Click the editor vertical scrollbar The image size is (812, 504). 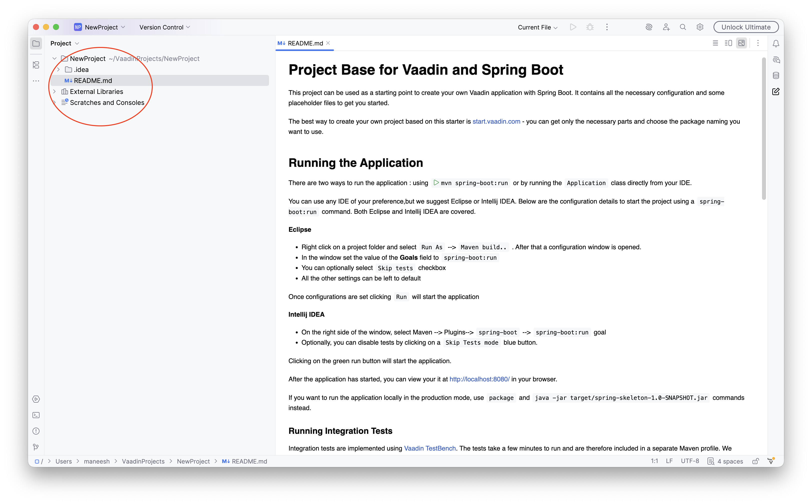coord(764,128)
